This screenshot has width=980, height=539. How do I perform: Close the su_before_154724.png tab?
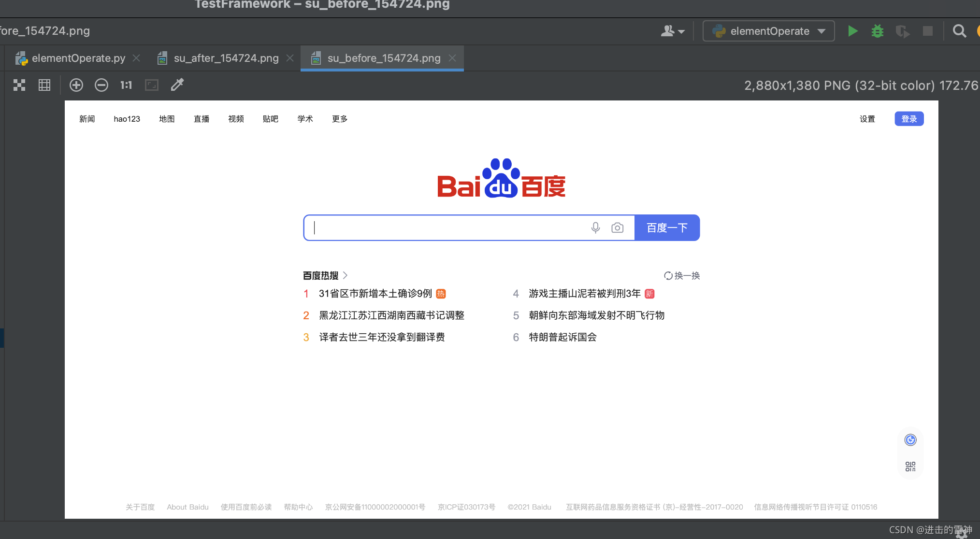[x=452, y=58]
